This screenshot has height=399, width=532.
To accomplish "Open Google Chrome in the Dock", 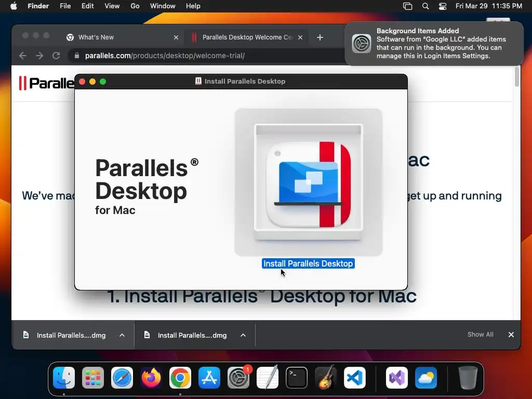I will coord(180,378).
